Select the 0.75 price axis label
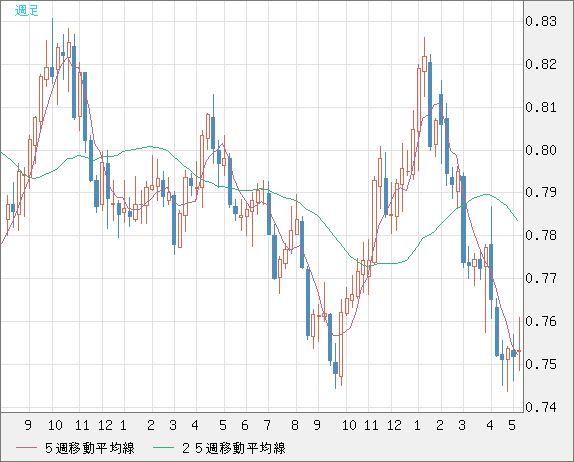The width and height of the screenshot is (574, 462). (x=541, y=364)
